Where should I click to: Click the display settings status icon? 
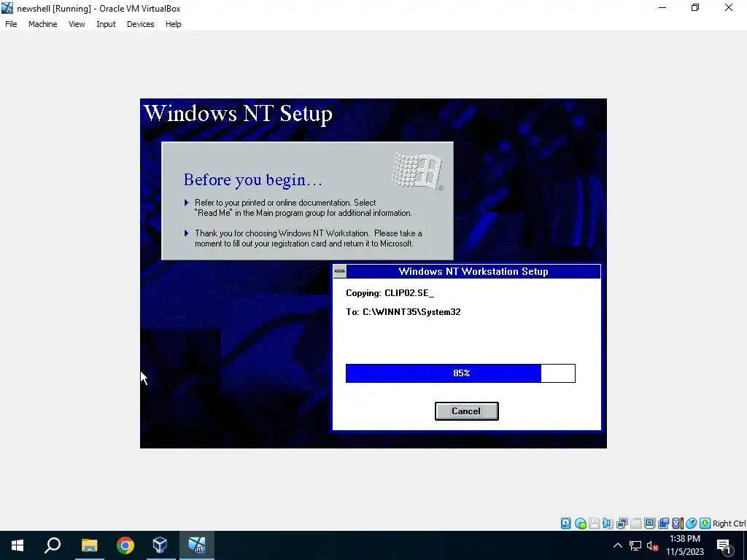[649, 524]
